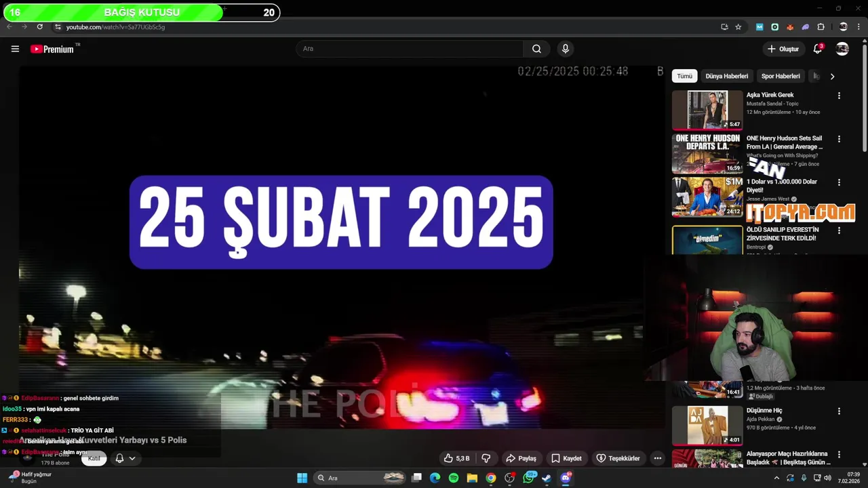Open the Düşünme Hiç video

(x=707, y=425)
